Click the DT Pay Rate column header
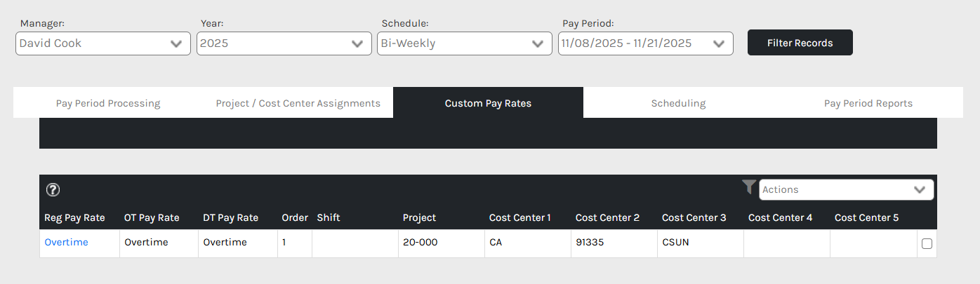 (x=230, y=218)
